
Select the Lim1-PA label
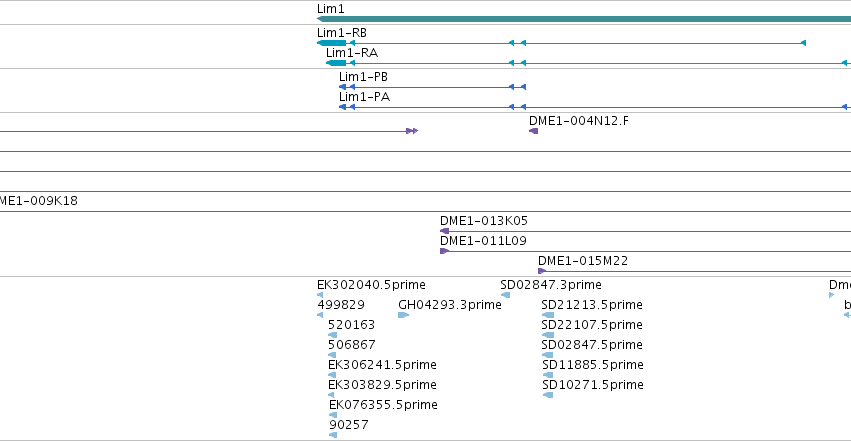pos(364,97)
